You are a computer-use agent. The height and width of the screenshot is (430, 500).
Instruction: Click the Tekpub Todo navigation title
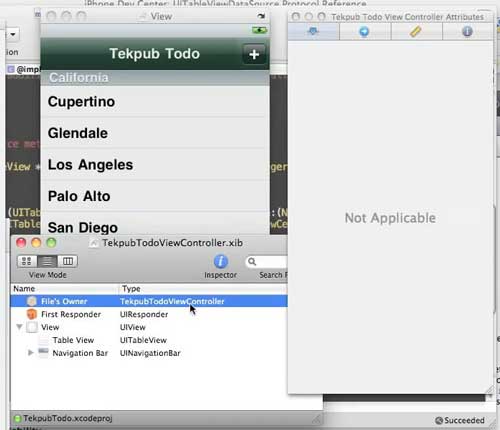pyautogui.click(x=155, y=54)
